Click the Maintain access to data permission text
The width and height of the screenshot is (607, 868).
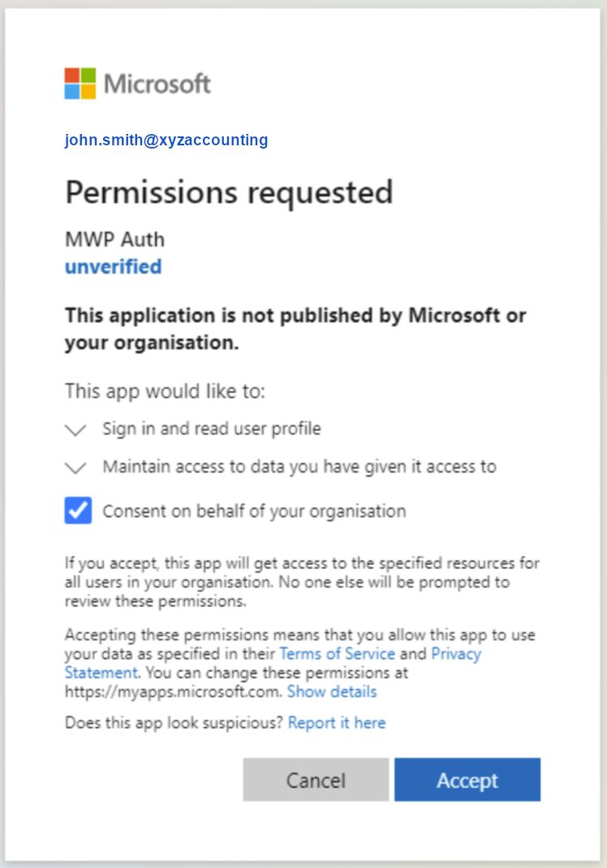299,467
